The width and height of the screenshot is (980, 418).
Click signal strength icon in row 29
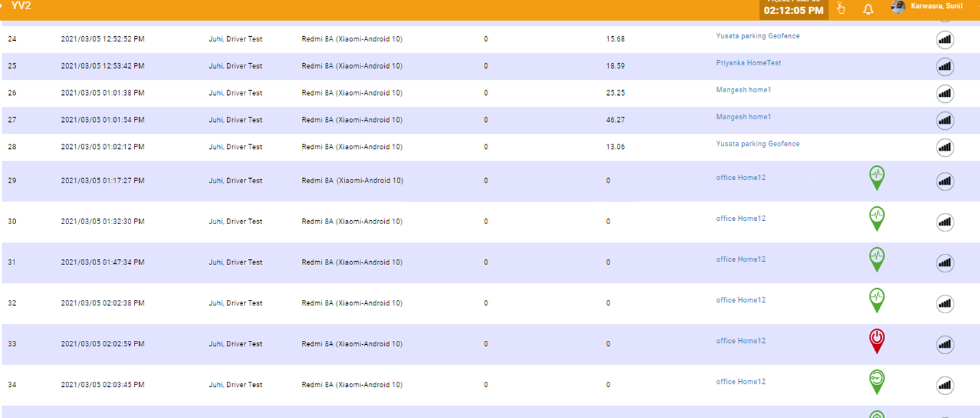[x=945, y=181]
